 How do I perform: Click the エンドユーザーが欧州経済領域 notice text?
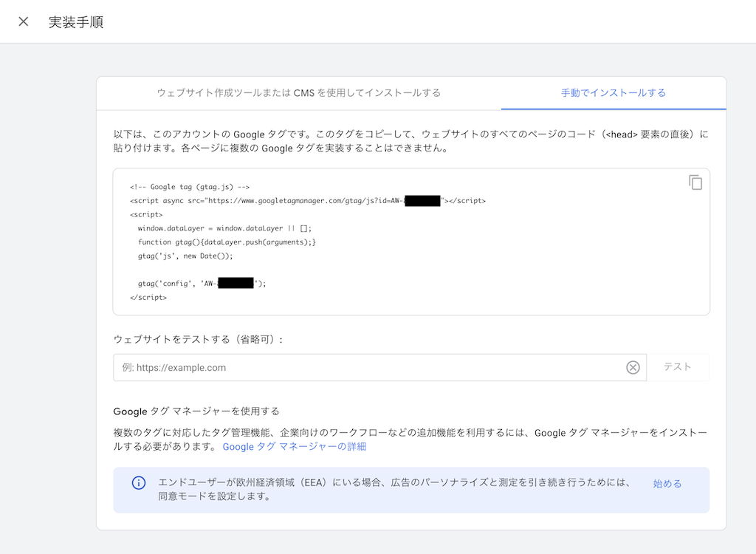[x=394, y=489]
